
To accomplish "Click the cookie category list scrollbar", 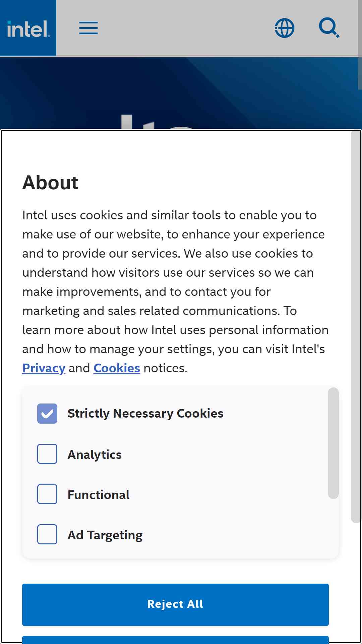I will point(333,443).
